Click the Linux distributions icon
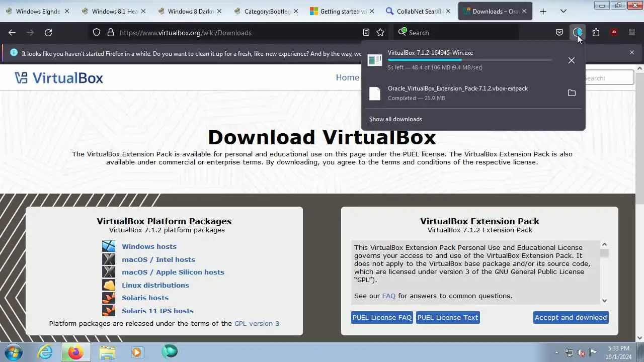This screenshot has width=644, height=362. pos(109,285)
